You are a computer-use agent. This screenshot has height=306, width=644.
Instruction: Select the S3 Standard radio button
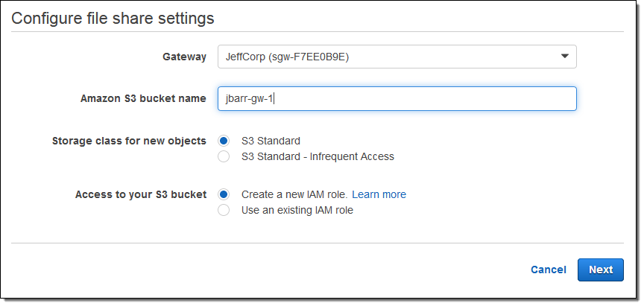coord(224,141)
